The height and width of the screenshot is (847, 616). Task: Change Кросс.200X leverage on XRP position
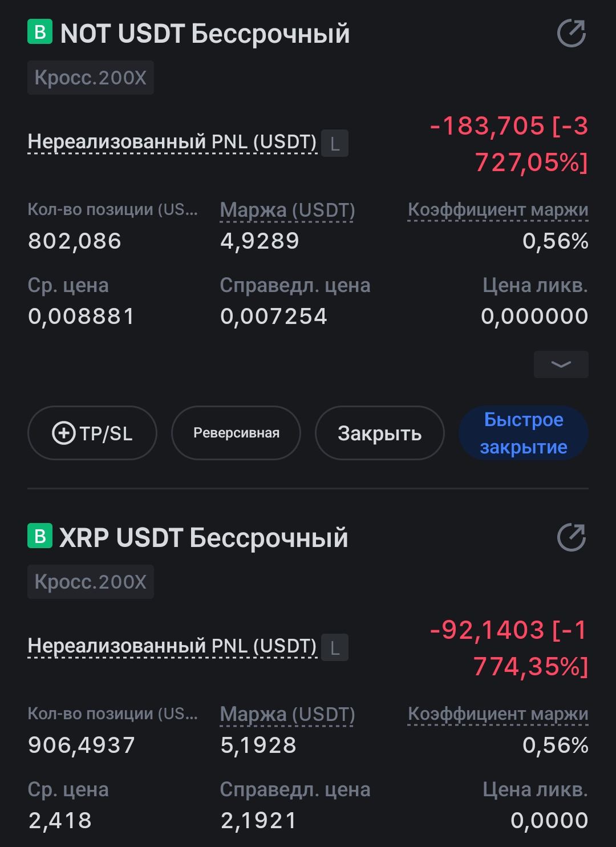91,582
